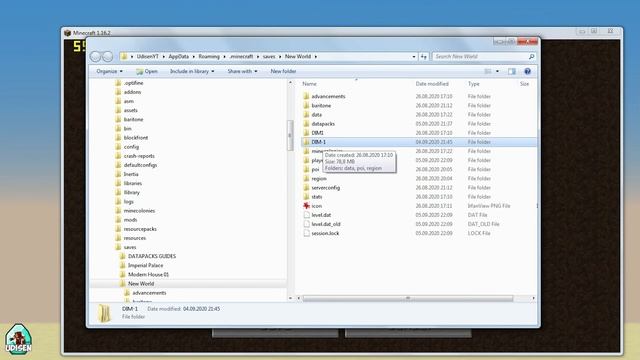Image resolution: width=640 pixels, height=360 pixels.
Task: Click the Back navigation arrow button
Action: tap(96, 57)
